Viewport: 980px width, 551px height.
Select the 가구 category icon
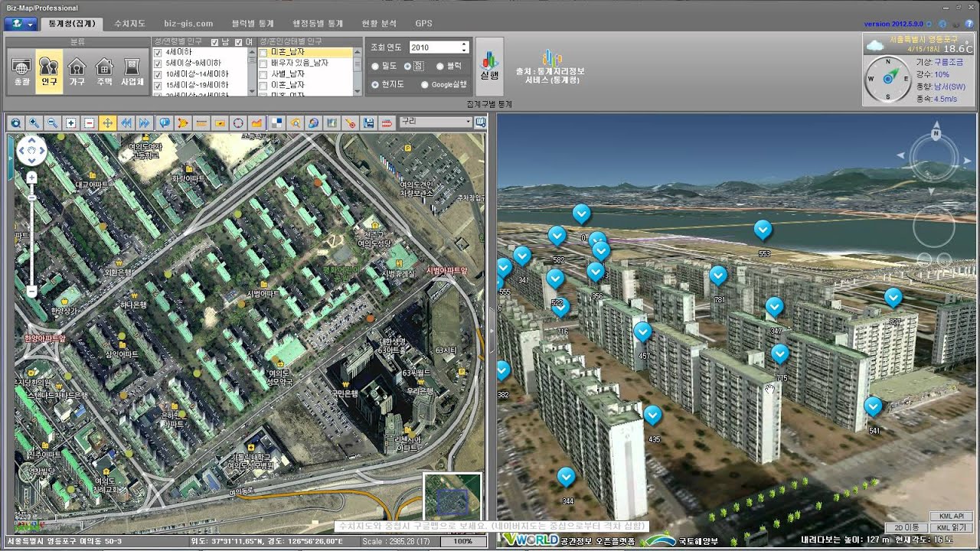[77, 71]
